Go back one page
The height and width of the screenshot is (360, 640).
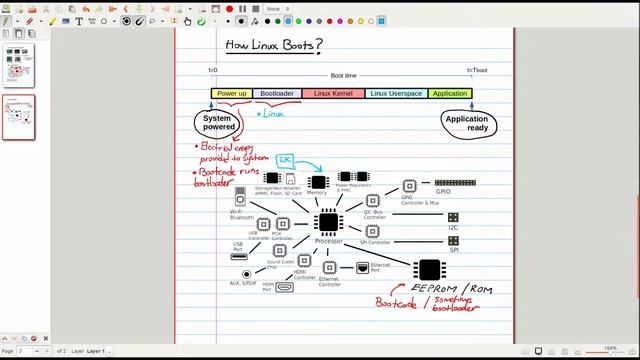point(126,9)
